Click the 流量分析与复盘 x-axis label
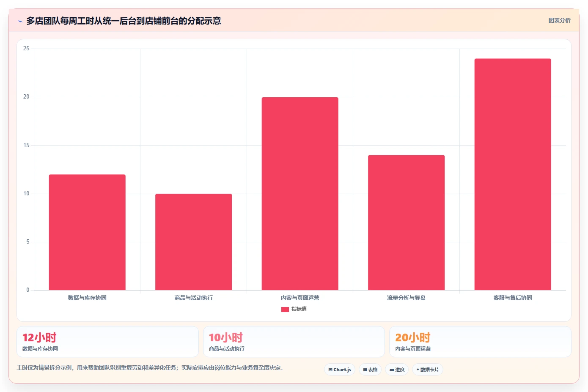The height and width of the screenshot is (392, 588). 406,298
